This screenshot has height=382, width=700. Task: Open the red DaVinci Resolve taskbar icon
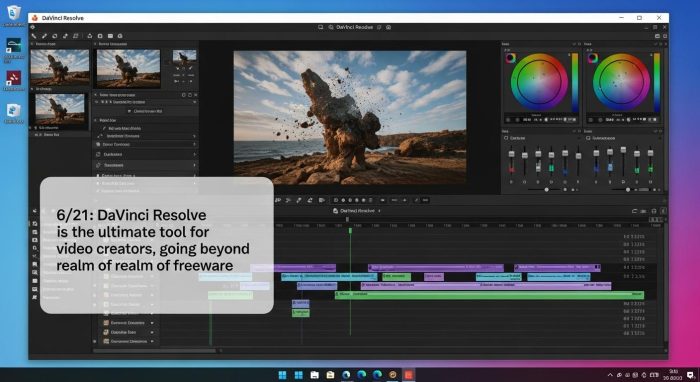coord(408,375)
